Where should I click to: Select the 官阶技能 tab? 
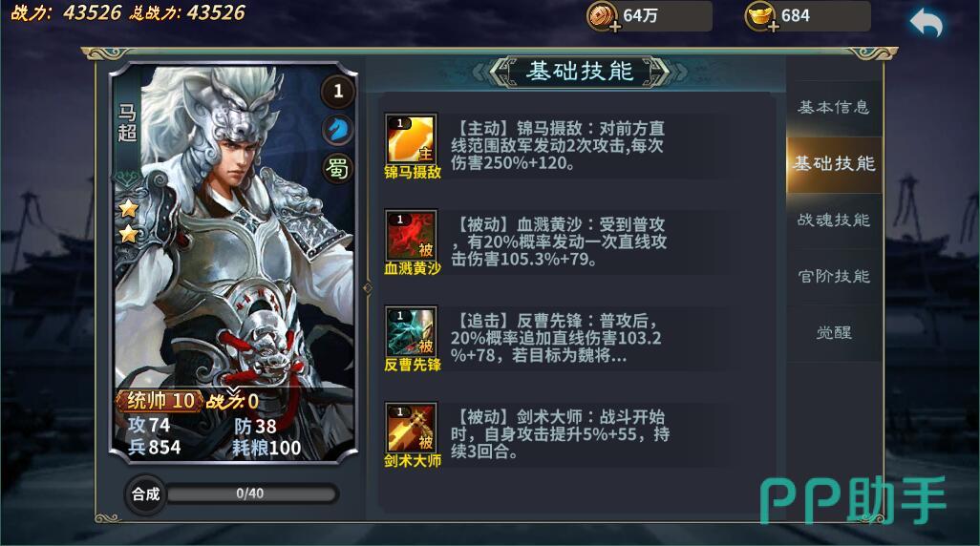click(x=834, y=276)
